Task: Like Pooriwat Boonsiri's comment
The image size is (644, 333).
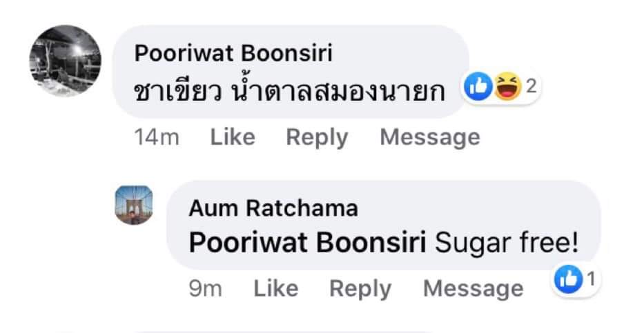Action: pos(233,137)
